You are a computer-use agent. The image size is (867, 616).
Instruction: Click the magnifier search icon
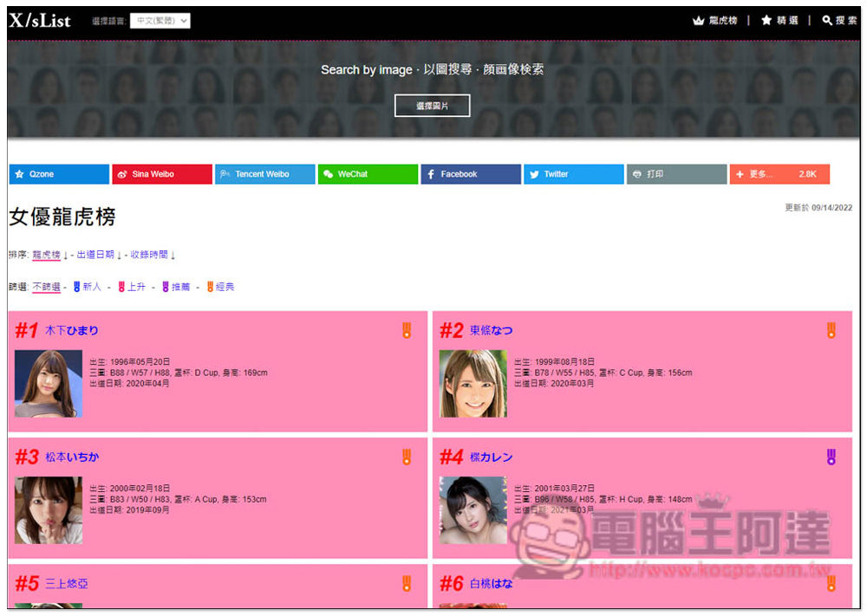[827, 21]
